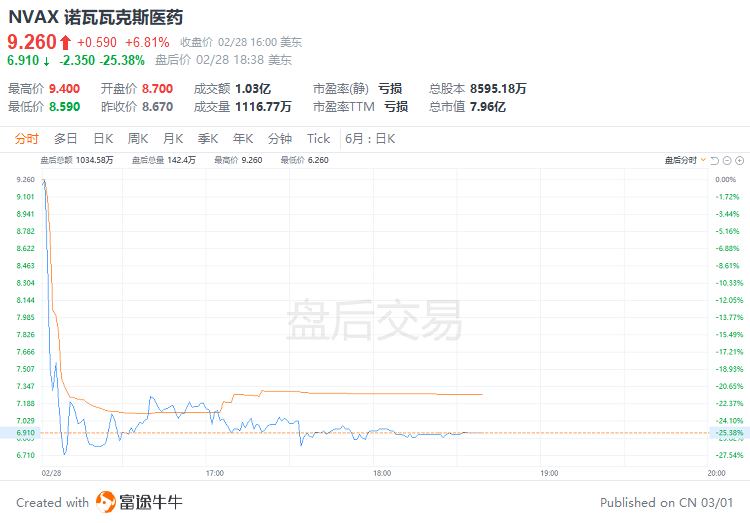Screen dimensions: 750x523
Task: Open the 6月：日K period selector
Action: (370, 139)
